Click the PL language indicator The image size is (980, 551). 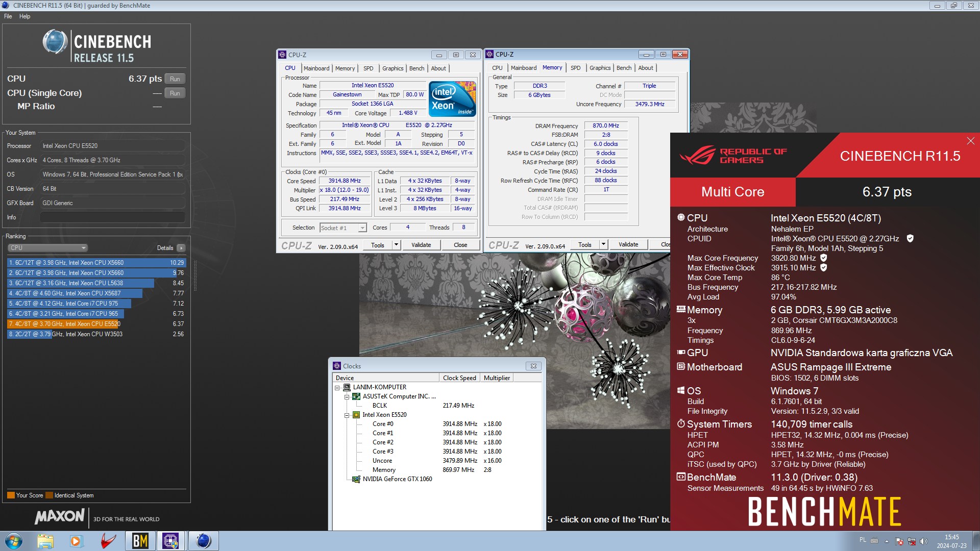(863, 540)
